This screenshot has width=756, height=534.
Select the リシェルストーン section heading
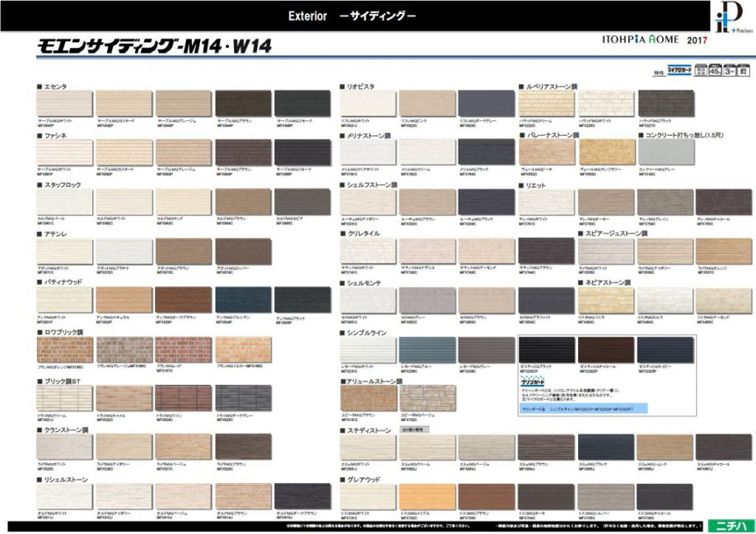point(63,480)
